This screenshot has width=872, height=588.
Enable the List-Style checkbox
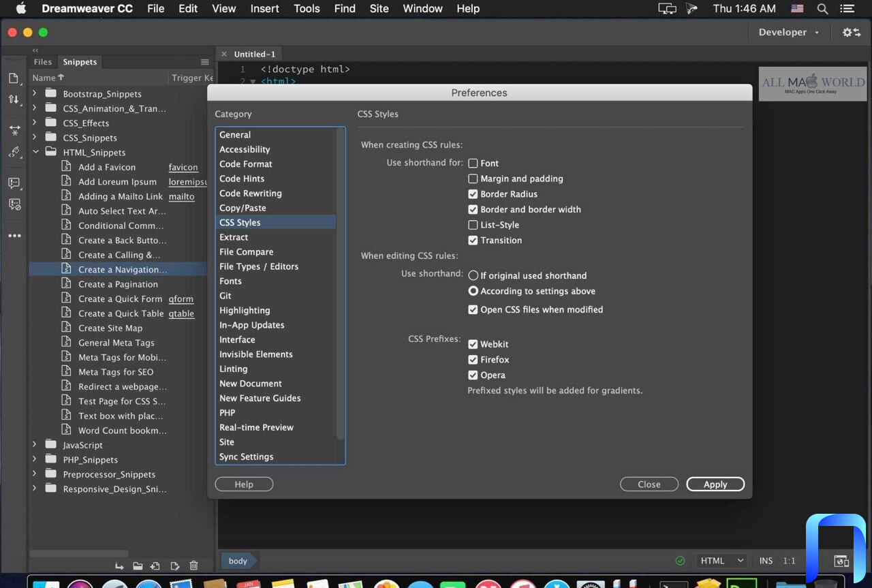click(473, 225)
